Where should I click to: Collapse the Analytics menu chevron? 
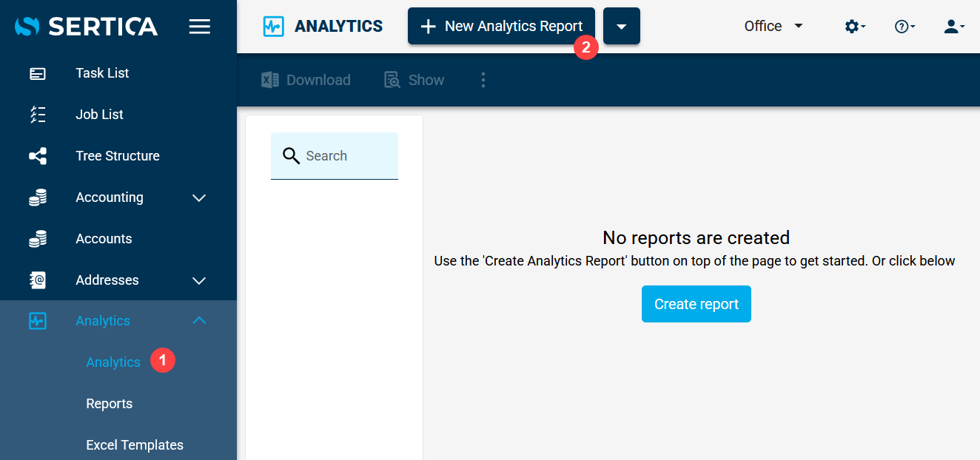coord(199,321)
